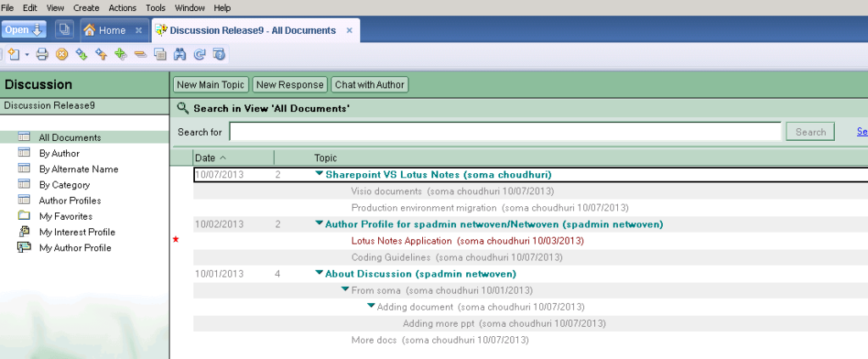This screenshot has width=868, height=359.
Task: Click the Navigate Previous (up arrow) toolbar icon
Action: (101, 54)
